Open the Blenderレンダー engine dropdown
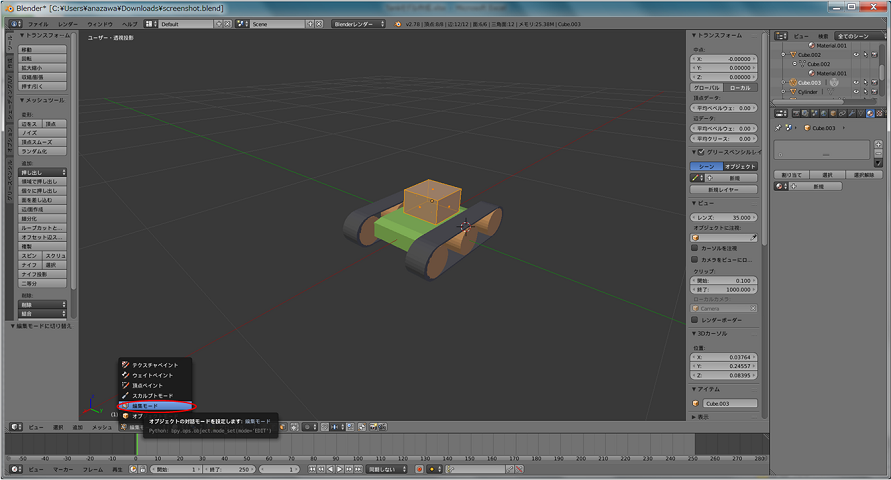The width and height of the screenshot is (891, 480). 362,22
